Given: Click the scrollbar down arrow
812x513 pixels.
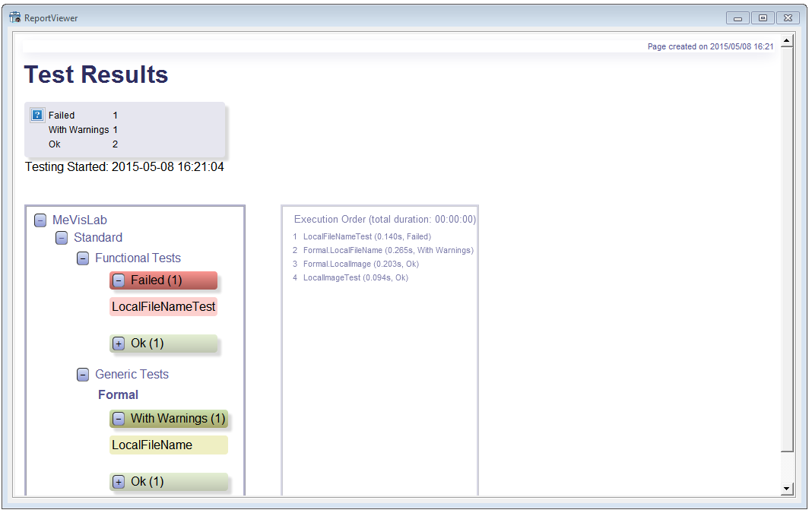Looking at the screenshot, I should click(787, 488).
